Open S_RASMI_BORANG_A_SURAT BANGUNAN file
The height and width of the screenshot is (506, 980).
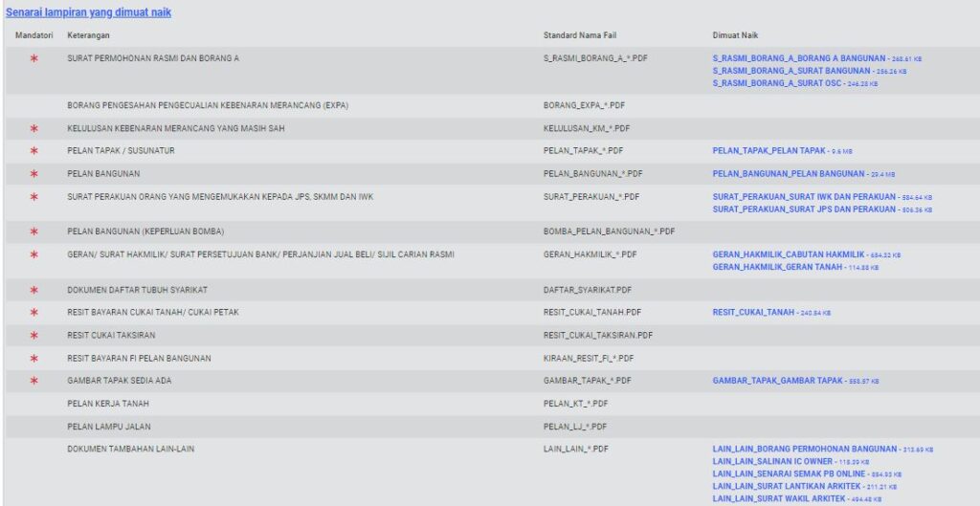click(x=791, y=71)
